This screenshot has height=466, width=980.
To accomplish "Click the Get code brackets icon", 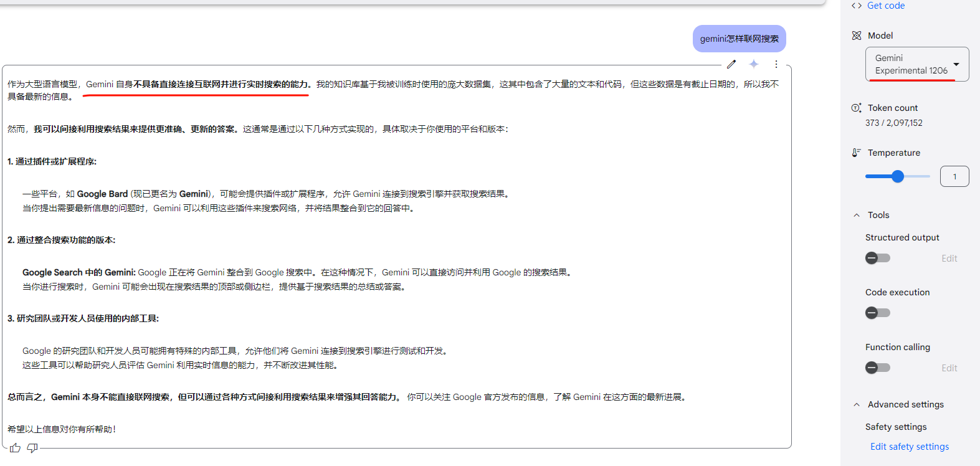I will [x=857, y=6].
